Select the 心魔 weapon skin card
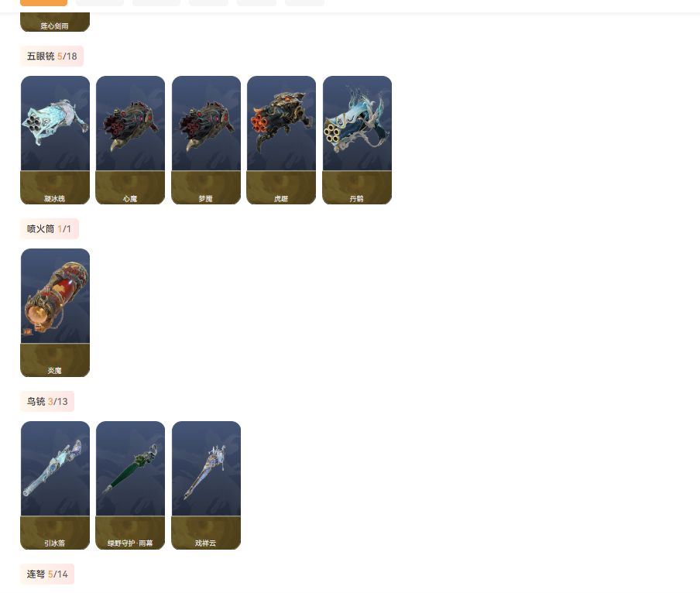 coord(130,140)
